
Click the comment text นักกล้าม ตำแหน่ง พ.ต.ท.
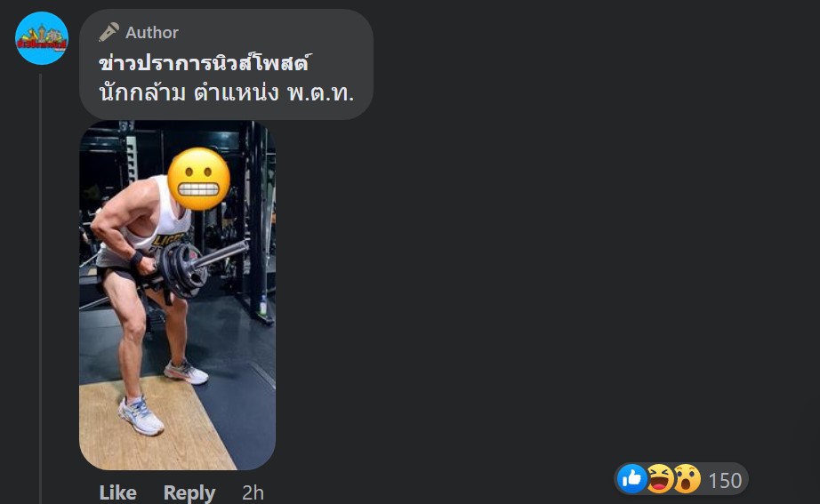pyautogui.click(x=227, y=93)
